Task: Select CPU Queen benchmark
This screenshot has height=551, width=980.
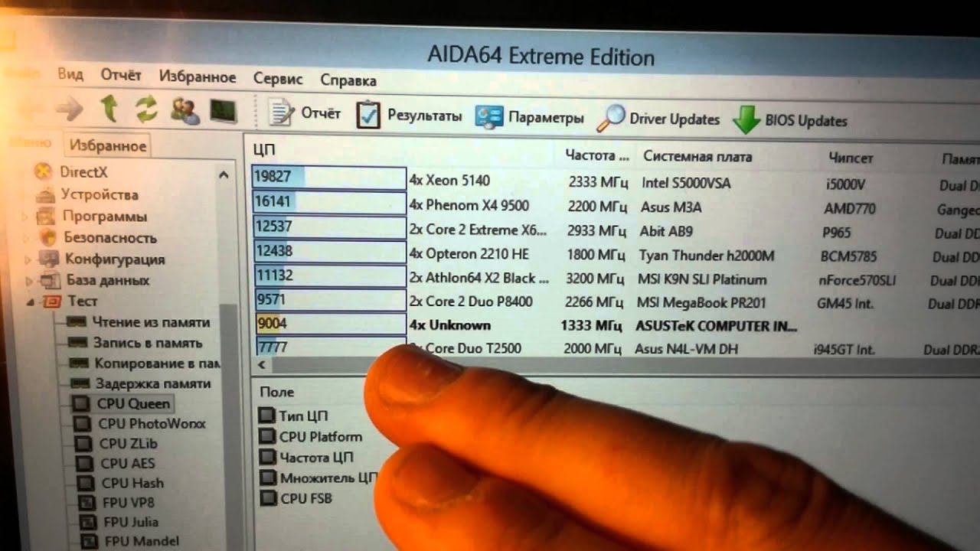Action: click(133, 403)
